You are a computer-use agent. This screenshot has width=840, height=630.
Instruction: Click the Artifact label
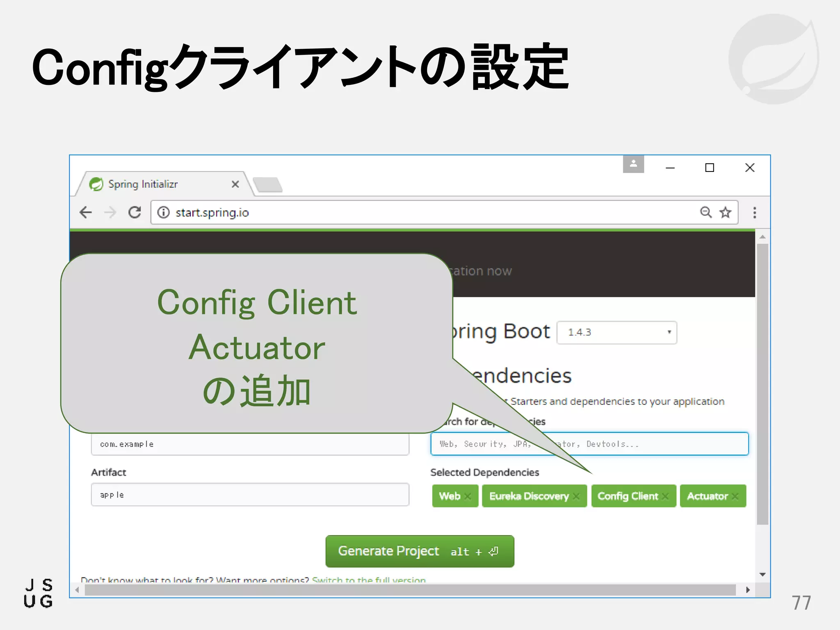[x=109, y=472]
